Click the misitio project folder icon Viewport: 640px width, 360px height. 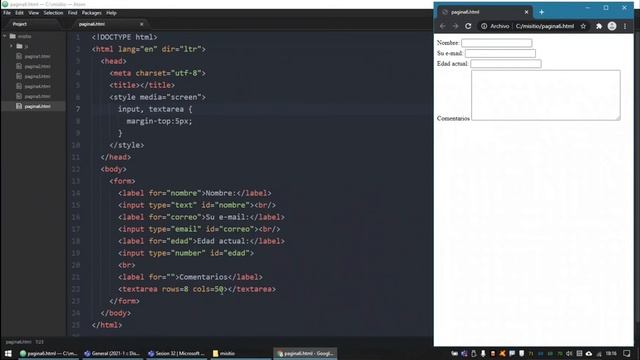point(13,36)
